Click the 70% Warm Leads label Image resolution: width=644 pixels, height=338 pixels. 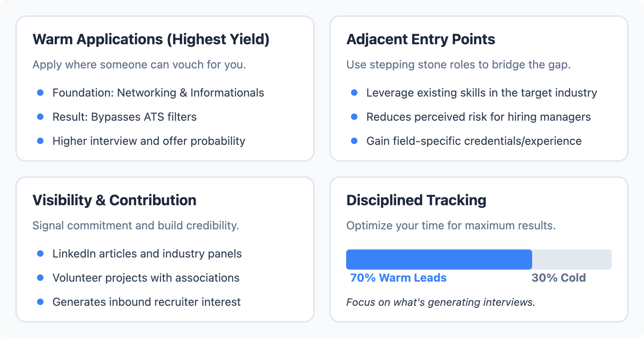click(x=398, y=278)
